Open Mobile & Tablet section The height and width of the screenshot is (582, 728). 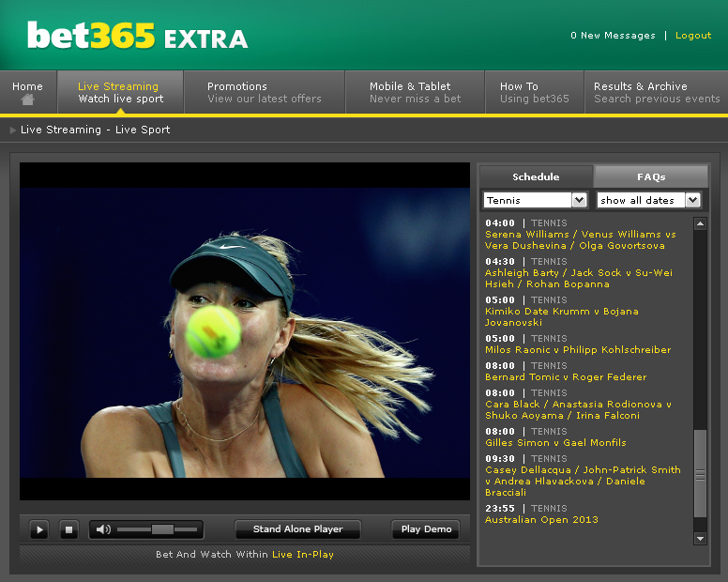(x=415, y=92)
